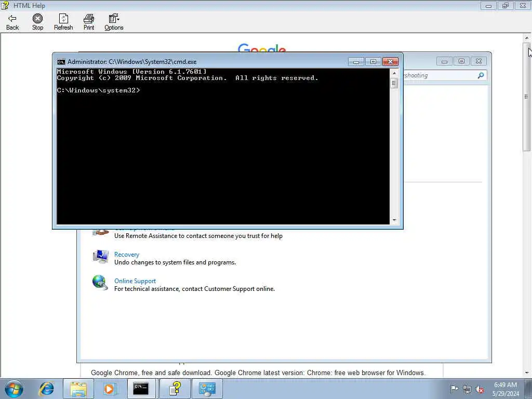This screenshot has height=399, width=532.
Task: Close the Command Prompt window
Action: (x=390, y=62)
